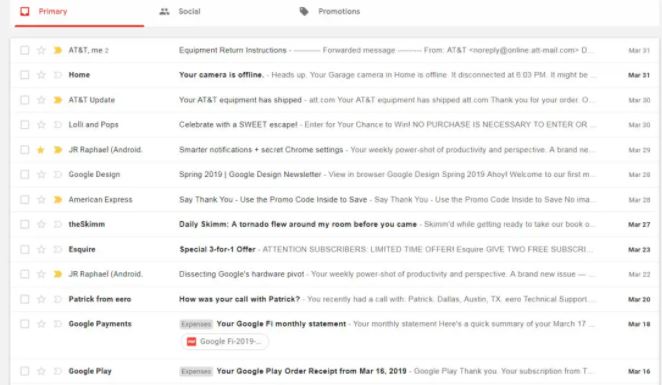Star the AT&T, me email
Viewport: 662px width, 385px height.
click(x=41, y=50)
